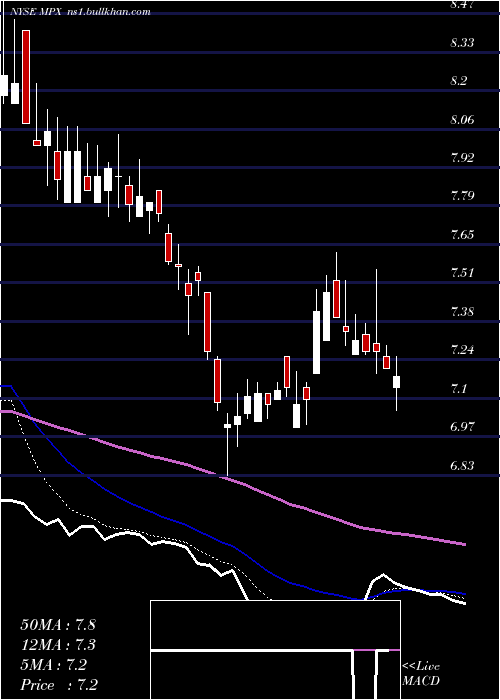
Task: Click the 7.79 price axis label
Action: 462,196
